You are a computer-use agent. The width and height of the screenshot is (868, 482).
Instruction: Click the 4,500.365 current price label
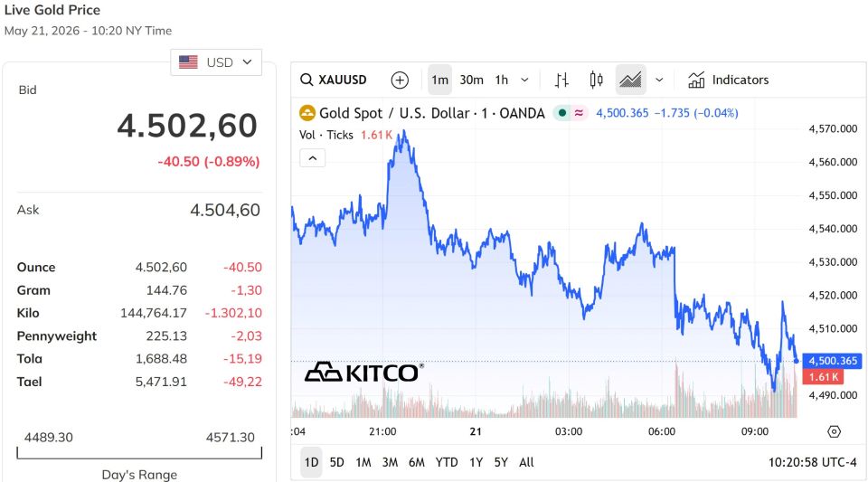click(833, 361)
